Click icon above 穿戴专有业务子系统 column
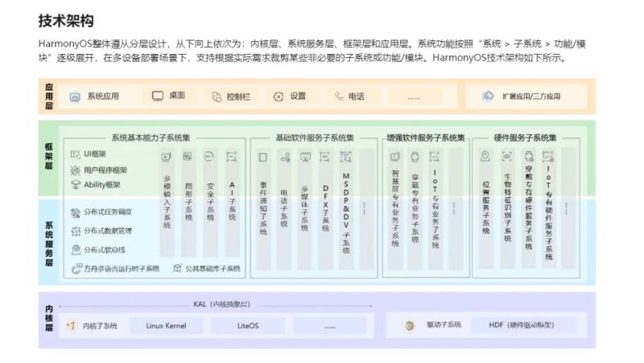Screen dimensions: 644x363 (x=415, y=157)
